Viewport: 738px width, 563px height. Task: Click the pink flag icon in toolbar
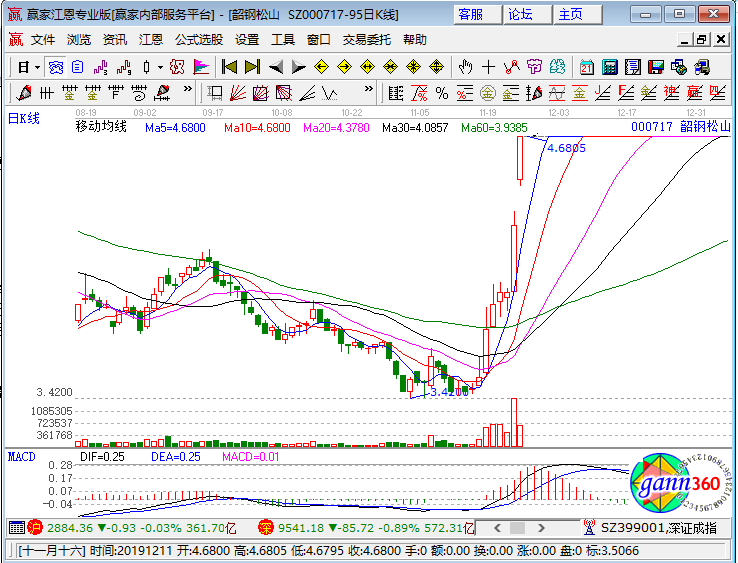click(201, 67)
